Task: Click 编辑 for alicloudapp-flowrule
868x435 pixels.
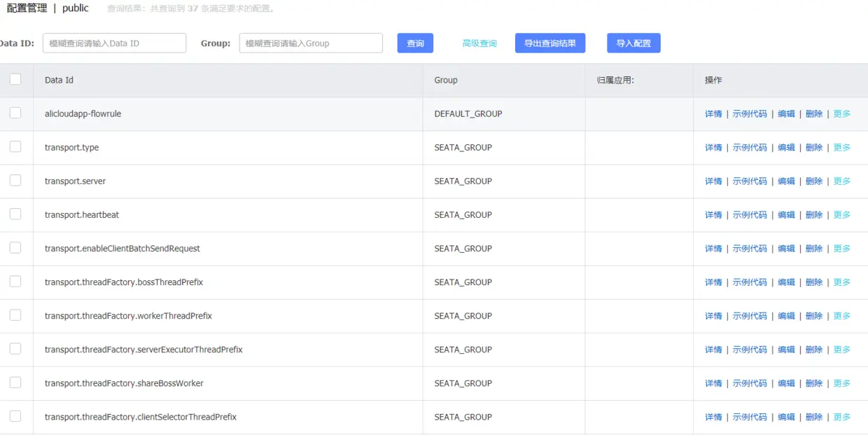Action: pyautogui.click(x=787, y=113)
